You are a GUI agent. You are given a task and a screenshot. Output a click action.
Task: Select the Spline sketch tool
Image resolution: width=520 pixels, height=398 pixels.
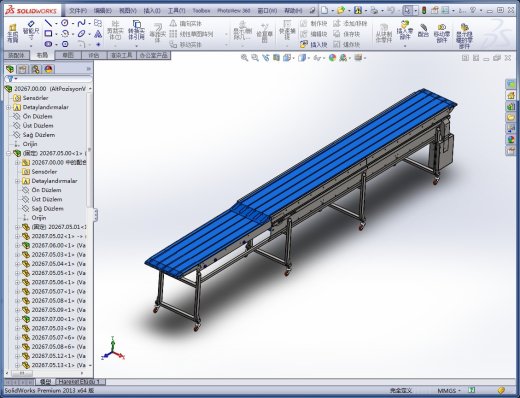(81, 23)
